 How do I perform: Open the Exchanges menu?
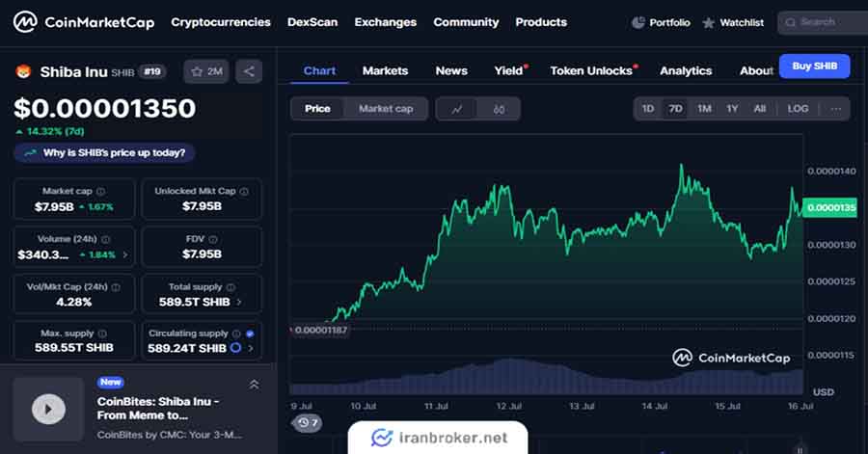point(385,23)
